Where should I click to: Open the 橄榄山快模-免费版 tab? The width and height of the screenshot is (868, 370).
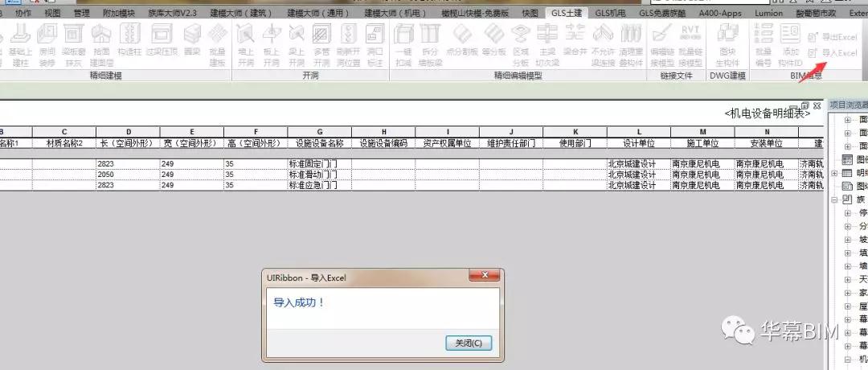pos(475,13)
